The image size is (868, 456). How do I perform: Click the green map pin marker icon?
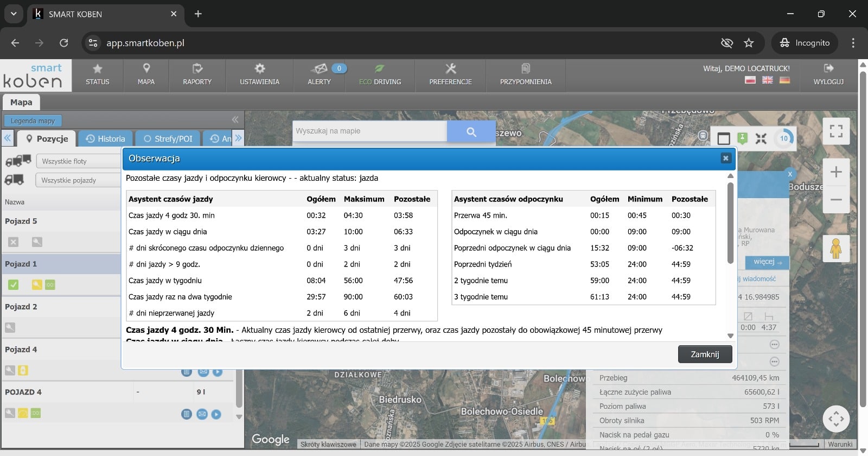click(742, 138)
